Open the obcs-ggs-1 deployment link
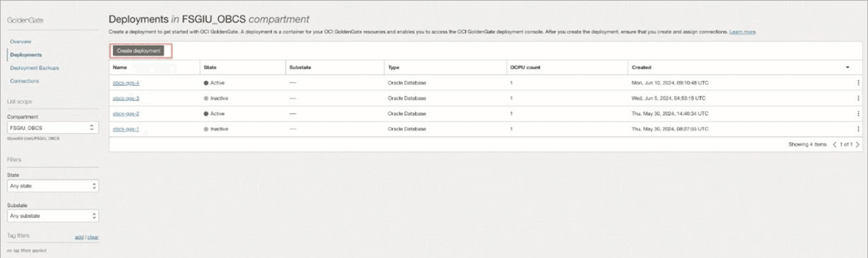Viewport: 868px width, 258px height. click(126, 129)
